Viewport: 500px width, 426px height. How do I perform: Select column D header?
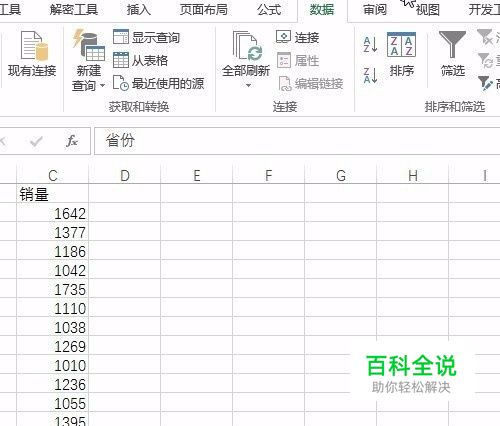(125, 175)
